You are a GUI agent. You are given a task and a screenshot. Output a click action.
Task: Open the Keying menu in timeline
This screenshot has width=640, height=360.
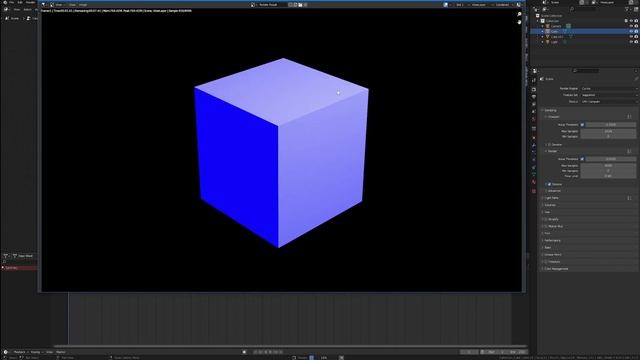click(x=36, y=352)
